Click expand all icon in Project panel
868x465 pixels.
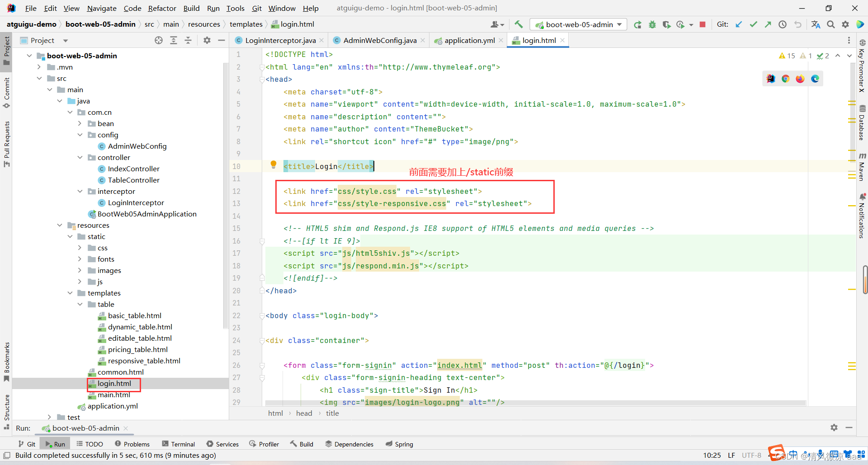click(174, 40)
